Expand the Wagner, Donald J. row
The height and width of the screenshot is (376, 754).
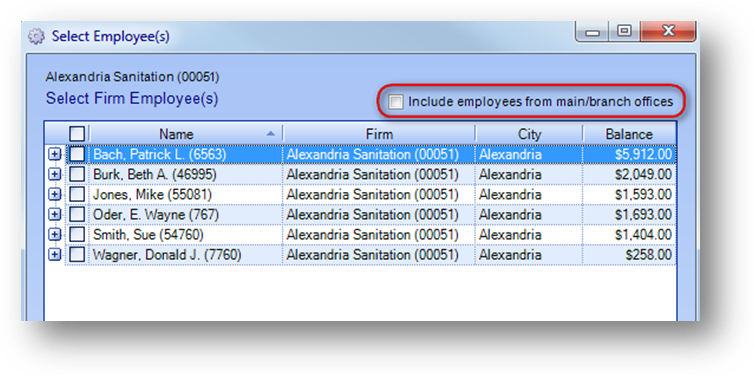click(x=55, y=254)
